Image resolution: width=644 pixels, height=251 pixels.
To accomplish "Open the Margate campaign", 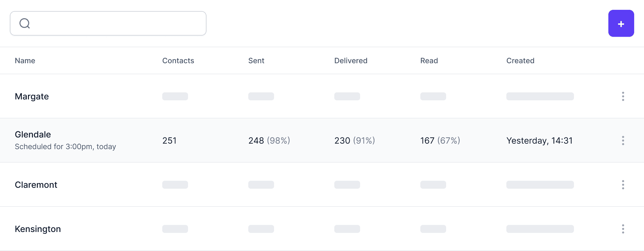I will pyautogui.click(x=32, y=96).
